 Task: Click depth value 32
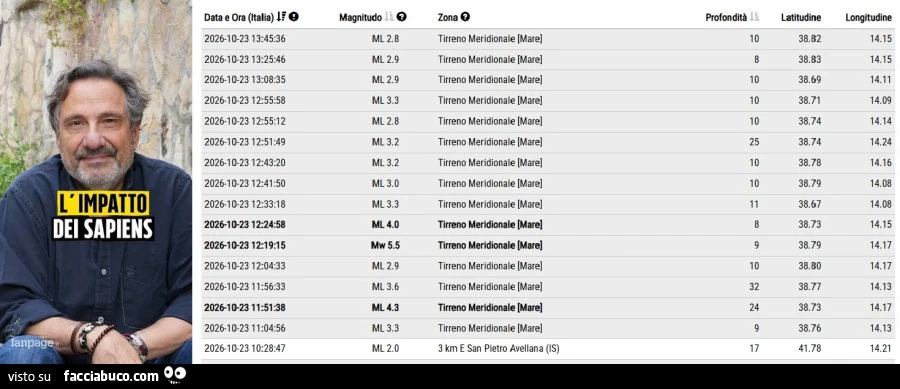pos(754,287)
